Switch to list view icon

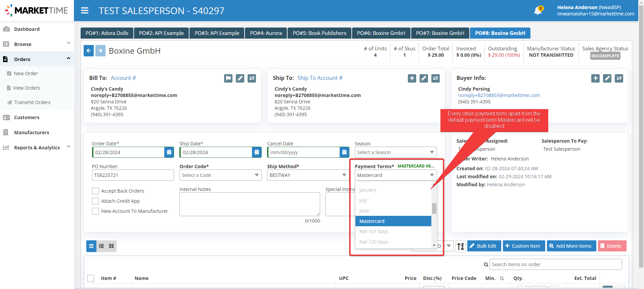click(91, 246)
